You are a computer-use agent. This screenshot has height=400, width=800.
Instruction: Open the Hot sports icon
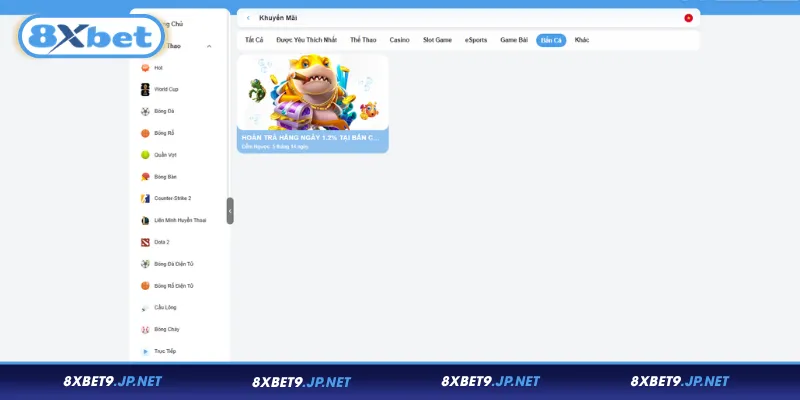point(145,68)
